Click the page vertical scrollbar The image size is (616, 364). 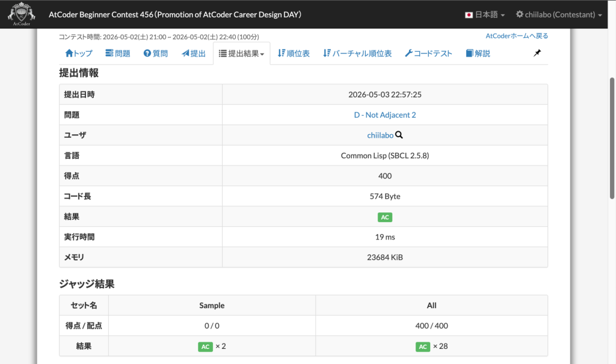pyautogui.click(x=612, y=138)
